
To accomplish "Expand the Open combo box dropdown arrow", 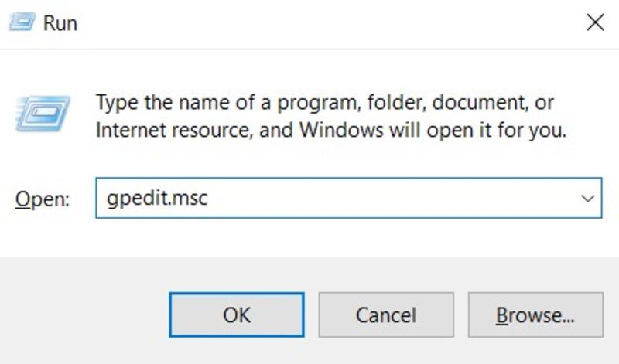I will 586,199.
